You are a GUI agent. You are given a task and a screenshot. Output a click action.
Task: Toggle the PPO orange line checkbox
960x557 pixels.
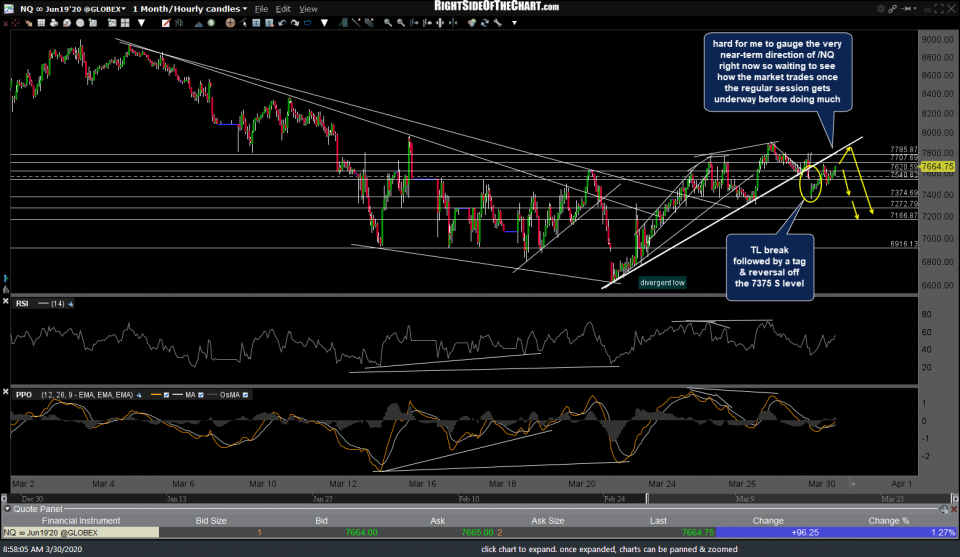[x=166, y=395]
